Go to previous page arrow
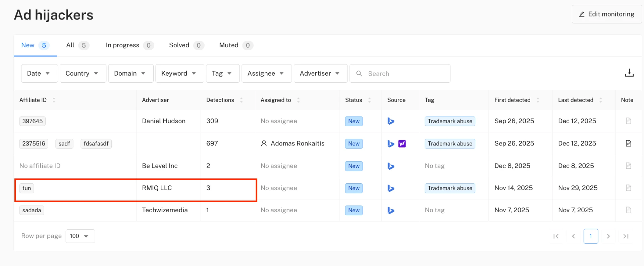 point(573,236)
